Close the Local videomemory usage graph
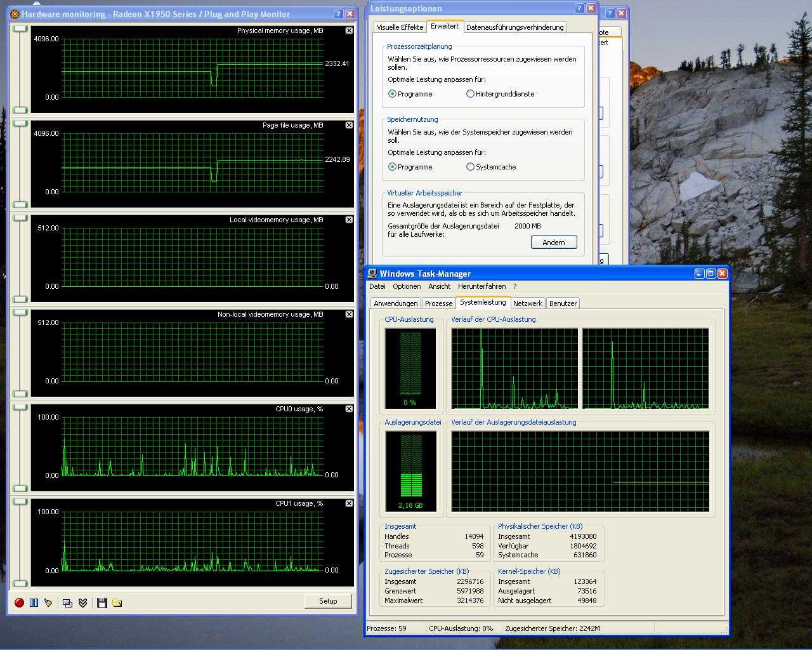This screenshot has width=812, height=650. (x=349, y=220)
